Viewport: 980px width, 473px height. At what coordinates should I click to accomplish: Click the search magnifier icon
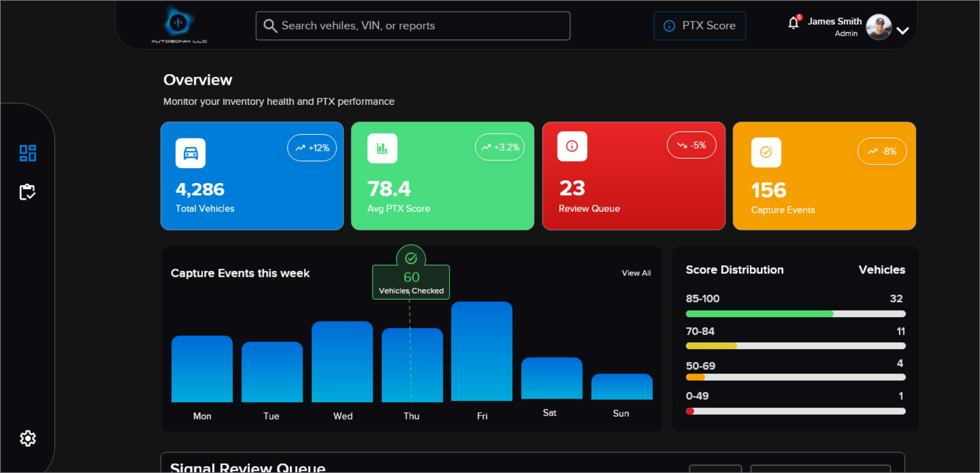(x=270, y=26)
